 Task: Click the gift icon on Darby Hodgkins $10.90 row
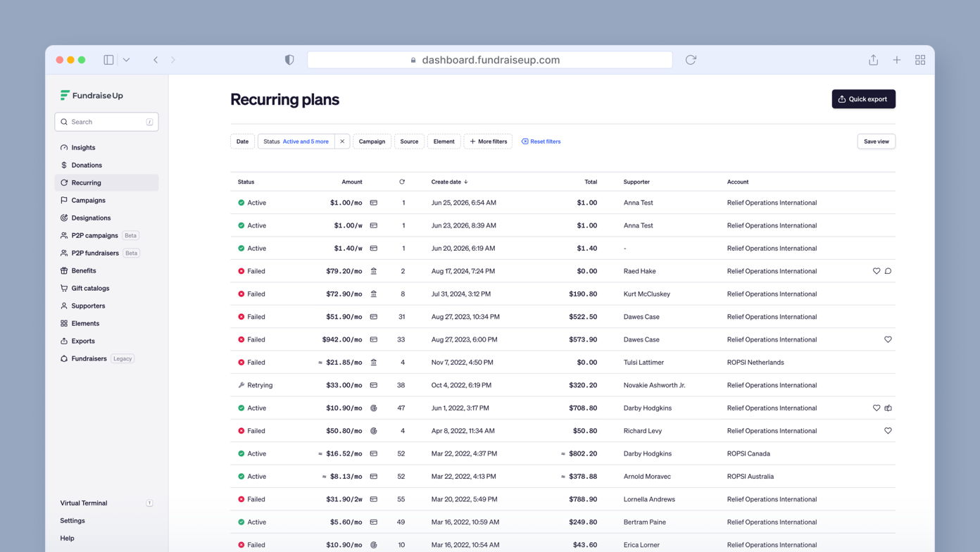[888, 408]
